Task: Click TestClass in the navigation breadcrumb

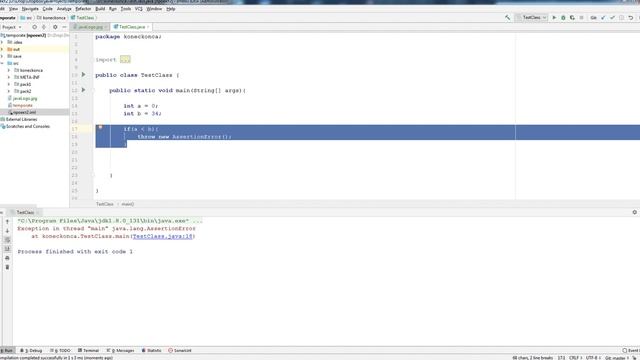Action: [83, 18]
